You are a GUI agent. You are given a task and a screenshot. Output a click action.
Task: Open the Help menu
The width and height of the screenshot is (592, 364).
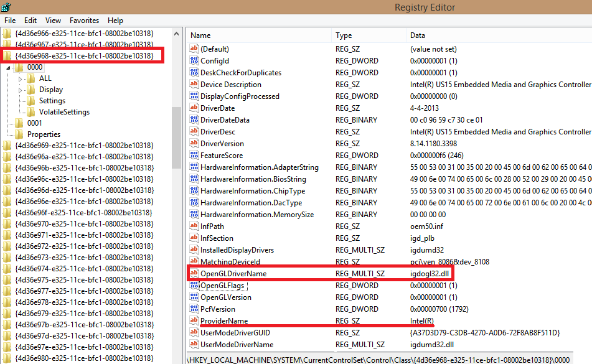115,21
